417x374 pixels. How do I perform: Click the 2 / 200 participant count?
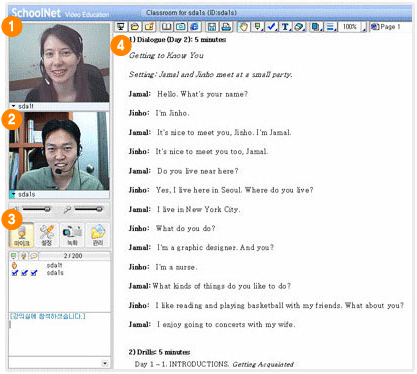point(73,256)
